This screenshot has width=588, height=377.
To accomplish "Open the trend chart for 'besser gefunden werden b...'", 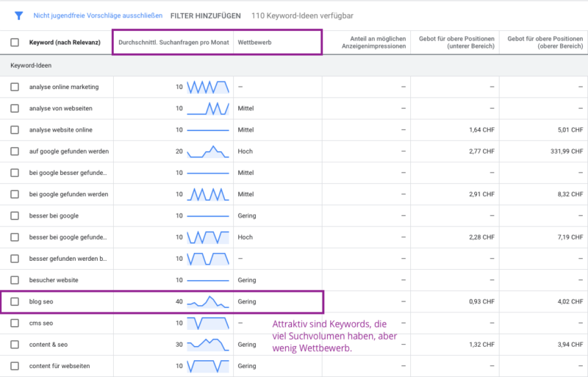I will [x=208, y=259].
